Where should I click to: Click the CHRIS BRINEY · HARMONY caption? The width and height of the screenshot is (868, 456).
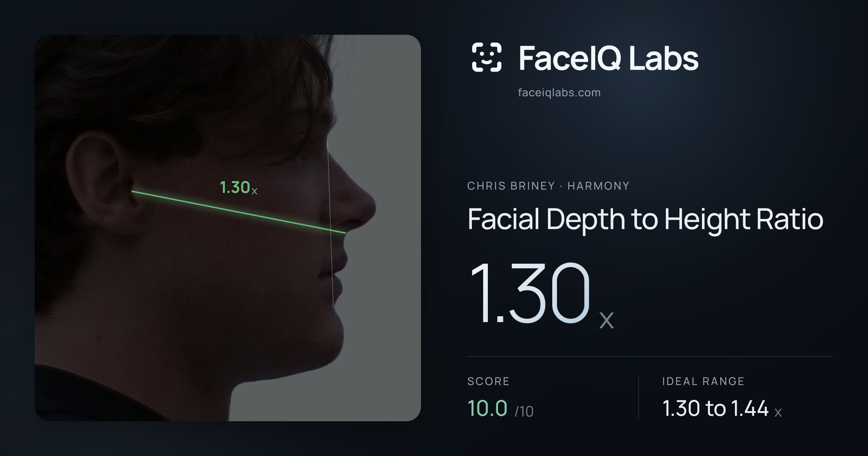pyautogui.click(x=548, y=186)
